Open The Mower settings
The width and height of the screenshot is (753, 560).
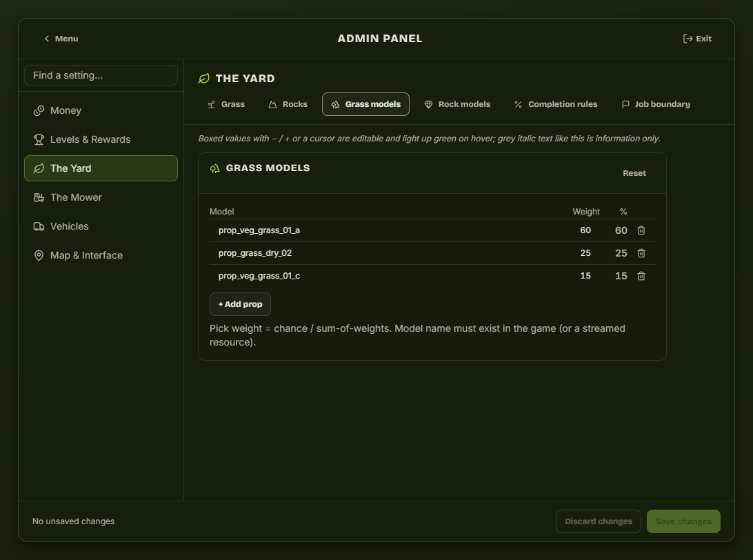coord(101,197)
